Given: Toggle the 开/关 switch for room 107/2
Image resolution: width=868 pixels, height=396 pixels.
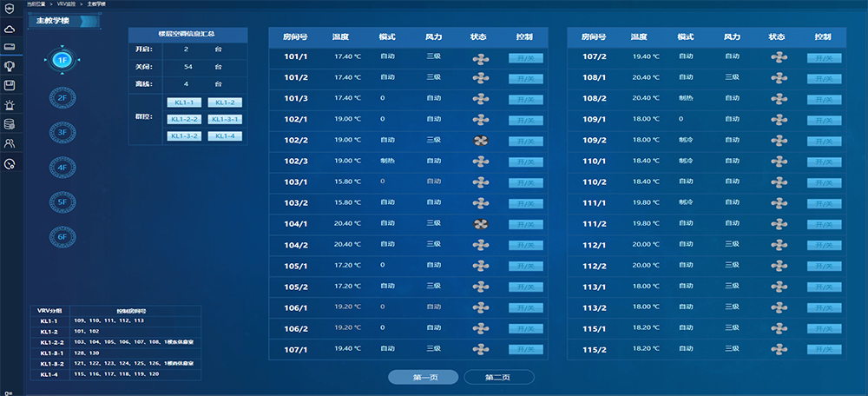Looking at the screenshot, I should [824, 57].
